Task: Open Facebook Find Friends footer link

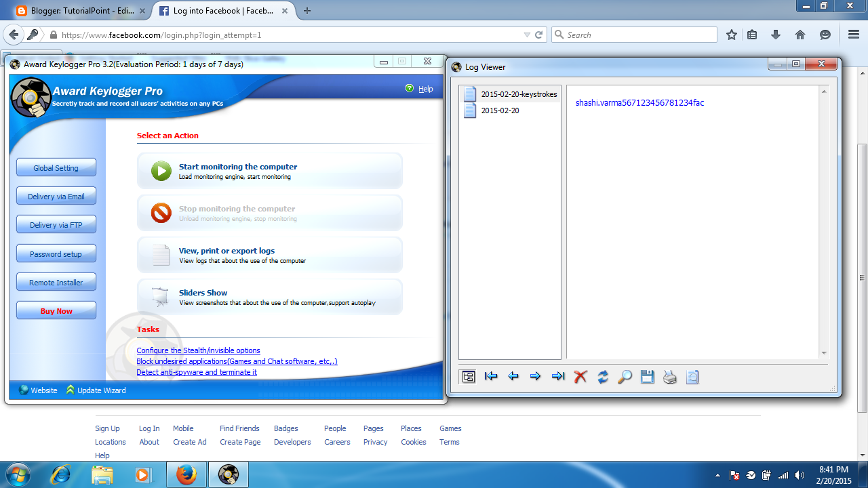Action: tap(239, 428)
